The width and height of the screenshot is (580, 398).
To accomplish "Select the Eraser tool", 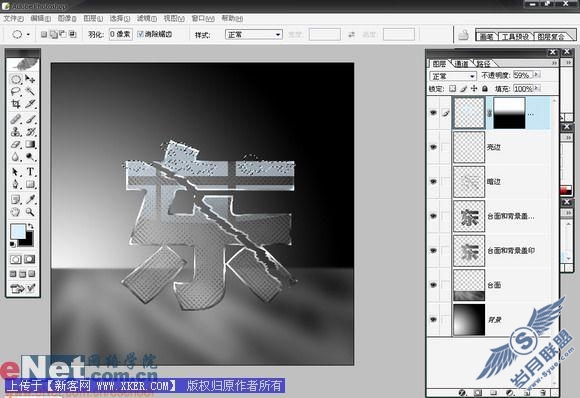I will [16, 144].
